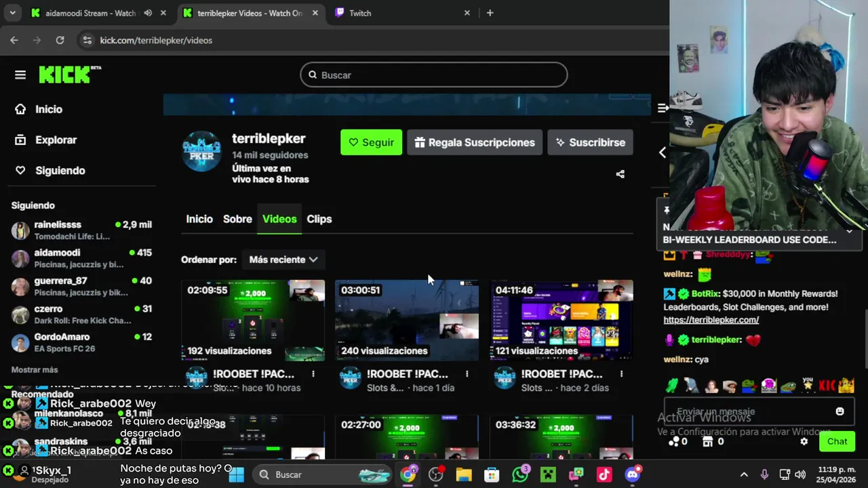Open the 02:09:55 video thumbnail
Screen dimensions: 868x488
253,320
